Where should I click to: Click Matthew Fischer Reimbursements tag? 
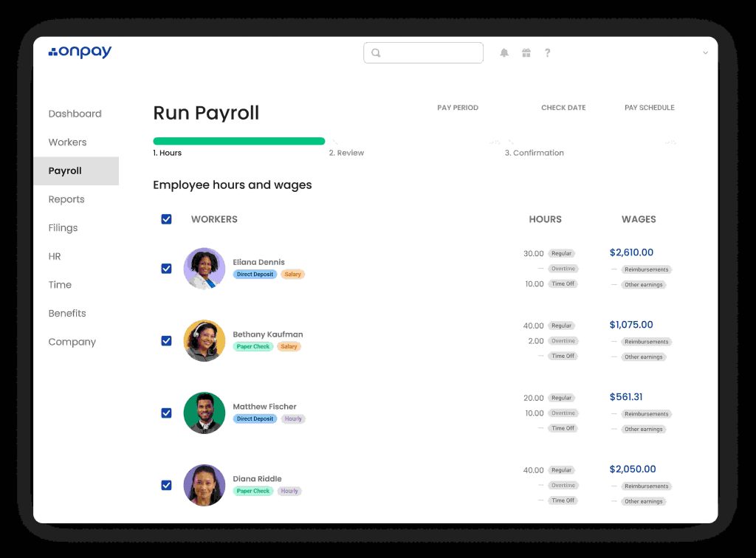click(647, 414)
